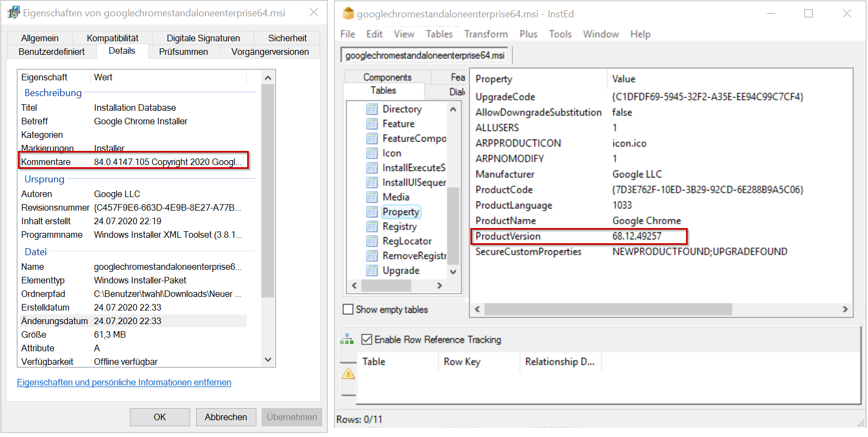Open the Vorgängerversionen tab
The width and height of the screenshot is (868, 437).
coord(270,52)
